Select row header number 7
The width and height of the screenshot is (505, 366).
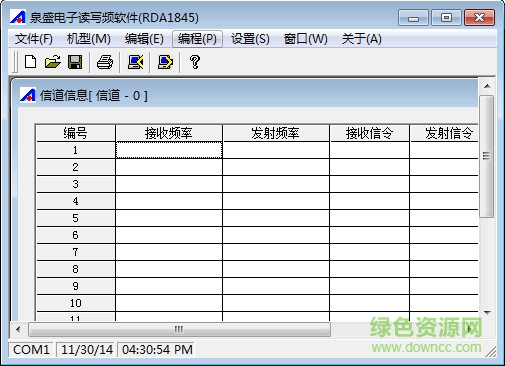pos(75,252)
